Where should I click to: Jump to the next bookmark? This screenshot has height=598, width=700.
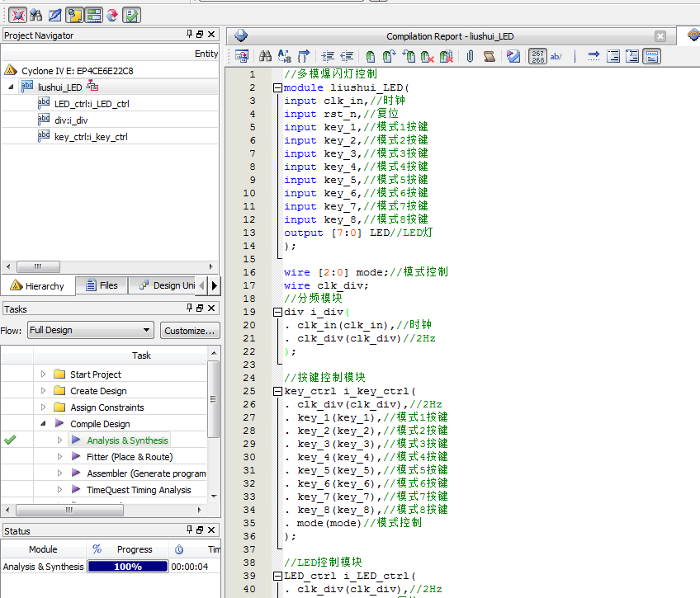coord(389,56)
